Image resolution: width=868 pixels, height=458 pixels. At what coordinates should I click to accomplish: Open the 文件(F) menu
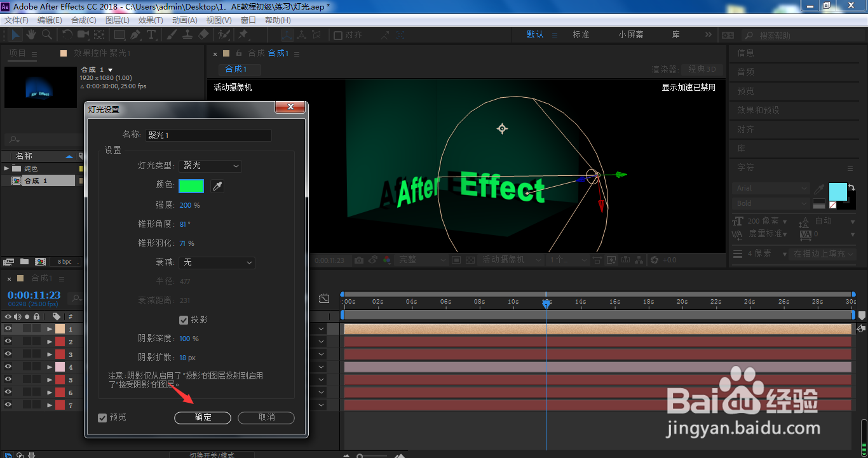coord(17,20)
